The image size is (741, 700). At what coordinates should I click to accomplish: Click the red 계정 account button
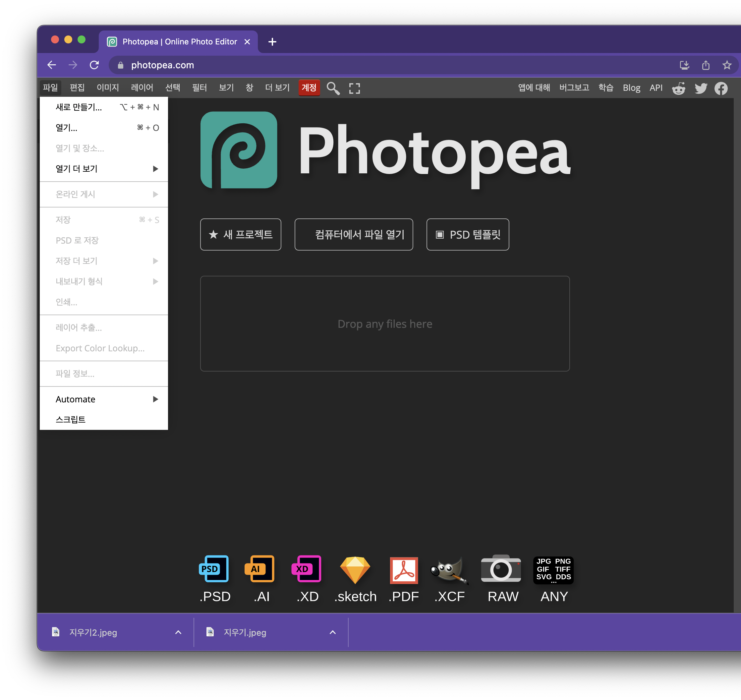click(309, 88)
